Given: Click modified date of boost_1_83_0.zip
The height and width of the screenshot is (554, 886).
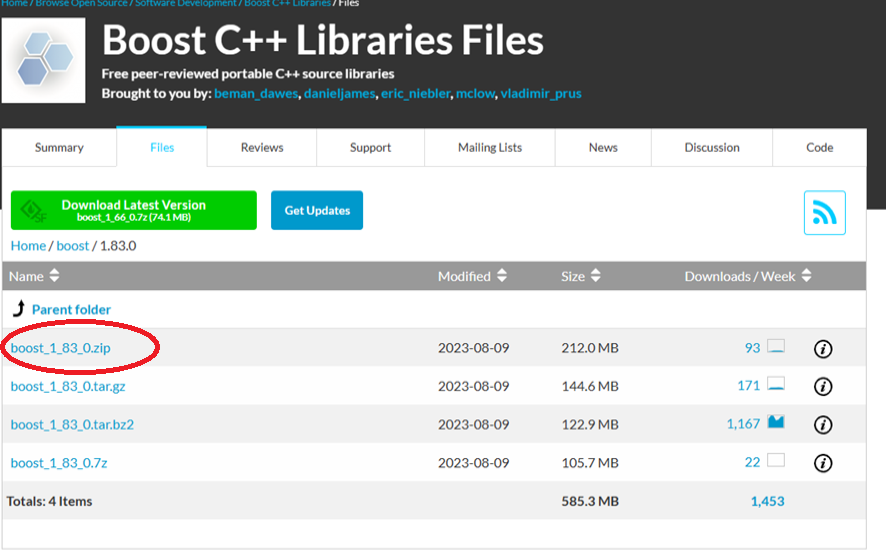Looking at the screenshot, I should pyautogui.click(x=474, y=348).
